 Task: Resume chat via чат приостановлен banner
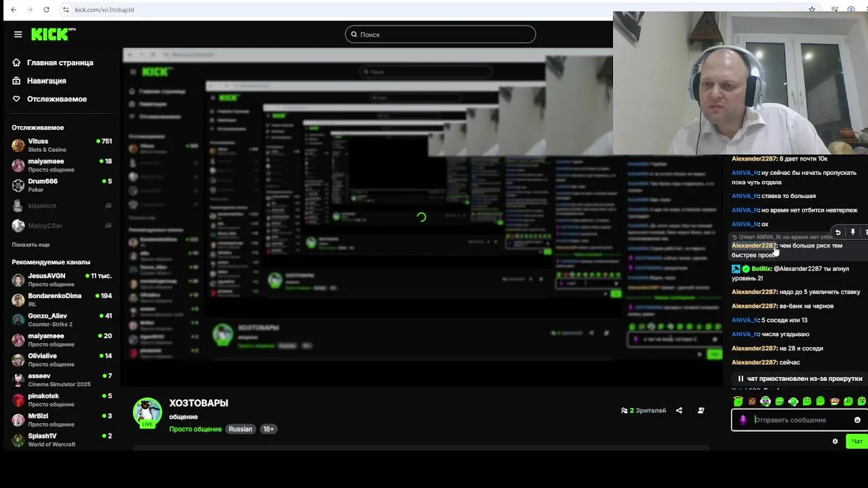coord(799,379)
